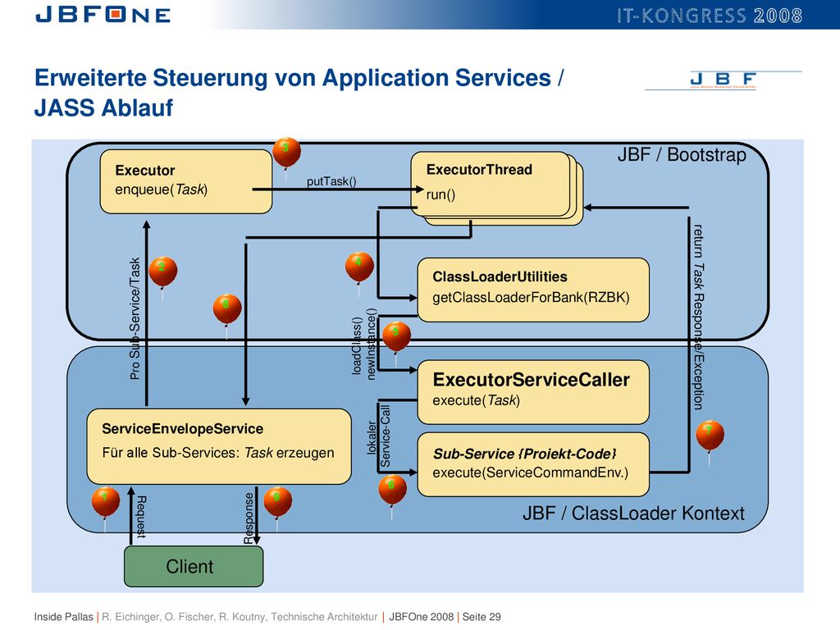Click the 'Für alle Sub-Services: Task erzeugen' text

(218, 453)
